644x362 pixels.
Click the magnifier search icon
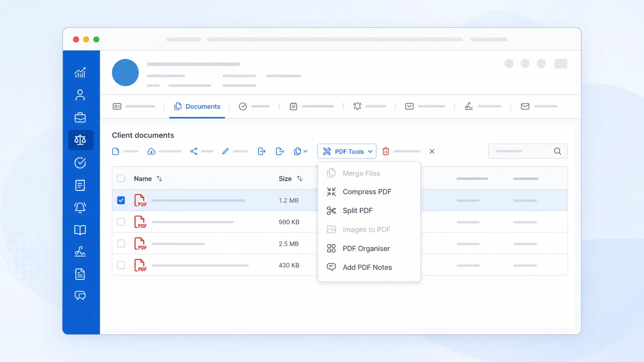(x=557, y=151)
